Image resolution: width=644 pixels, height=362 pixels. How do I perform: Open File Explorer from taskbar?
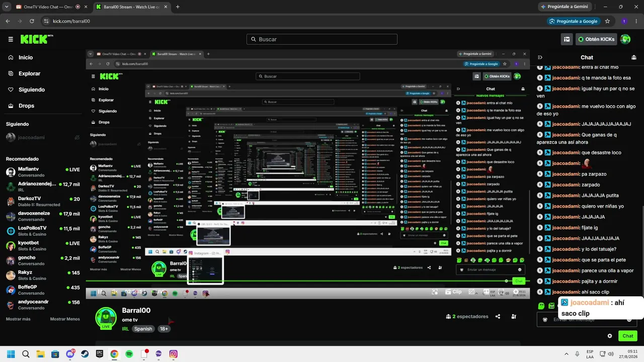coord(40,354)
